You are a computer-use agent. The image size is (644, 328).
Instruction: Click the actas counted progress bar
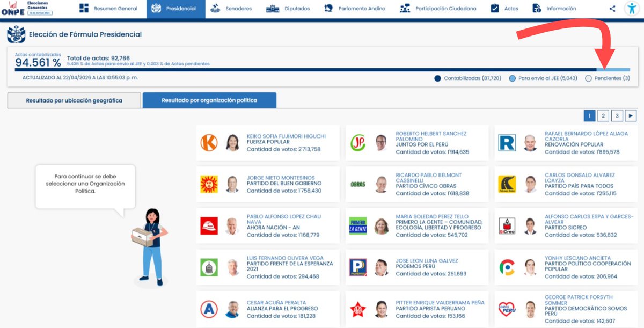tap(322, 69)
